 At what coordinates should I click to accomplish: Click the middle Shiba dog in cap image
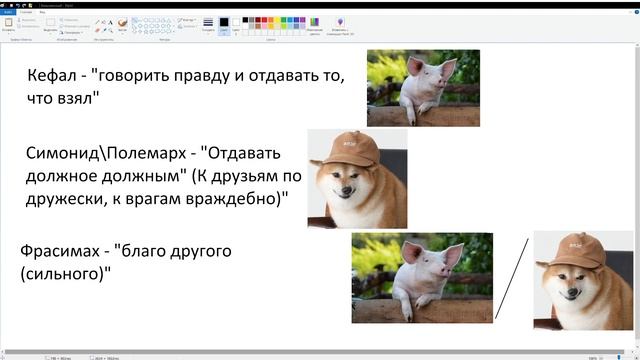coord(357,179)
